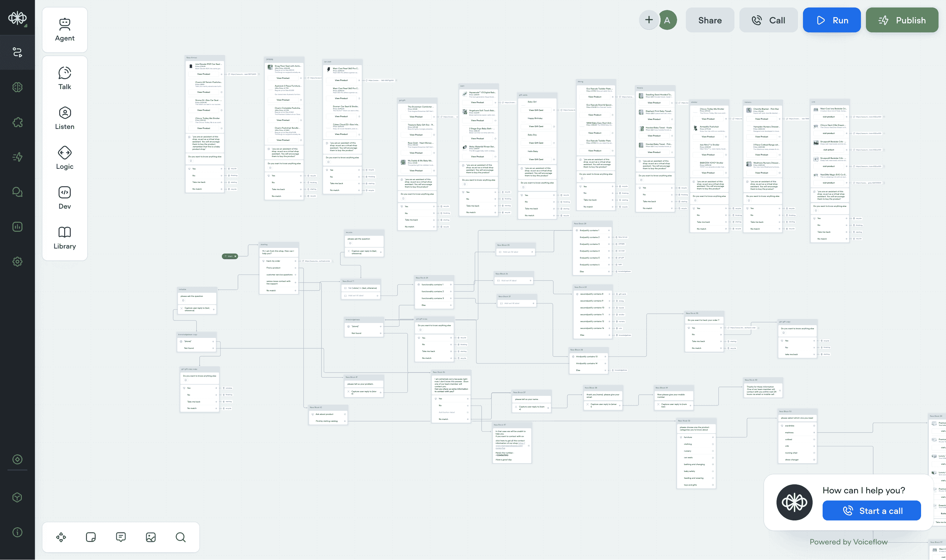The width and height of the screenshot is (946, 560).
Task: Add a sticky note from the canvas toolbar
Action: tap(91, 537)
